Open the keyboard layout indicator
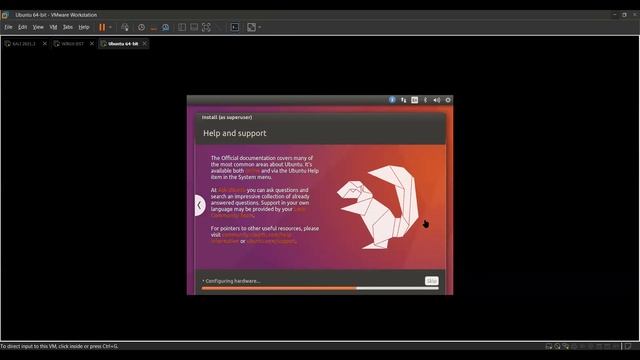This screenshot has height=360, width=640. pyautogui.click(x=414, y=100)
